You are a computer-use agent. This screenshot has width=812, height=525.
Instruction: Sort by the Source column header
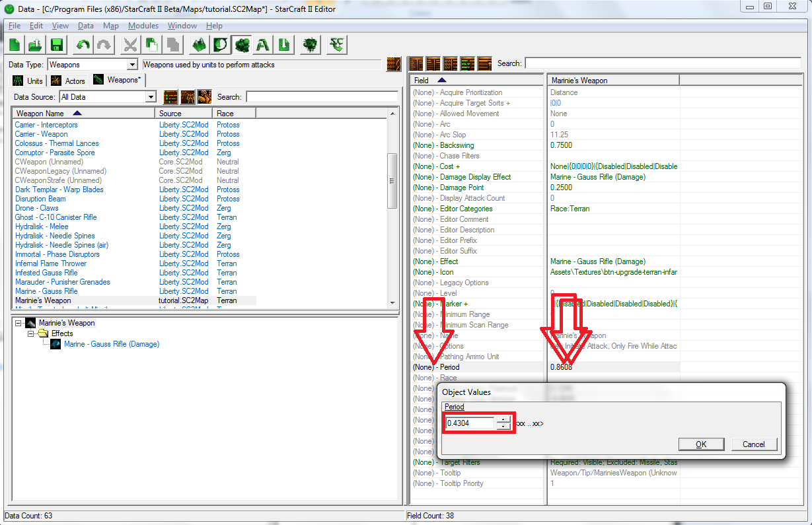184,114
